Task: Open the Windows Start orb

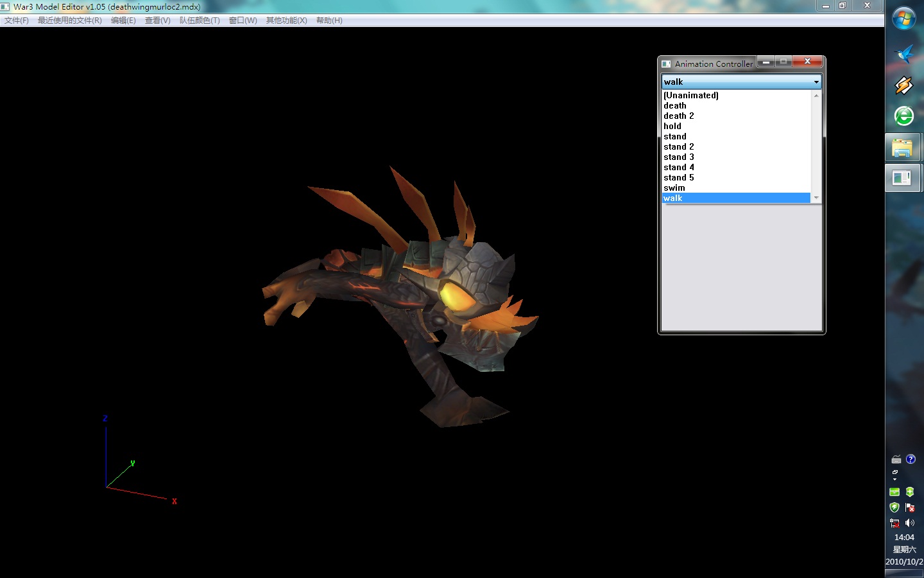Action: (x=904, y=19)
